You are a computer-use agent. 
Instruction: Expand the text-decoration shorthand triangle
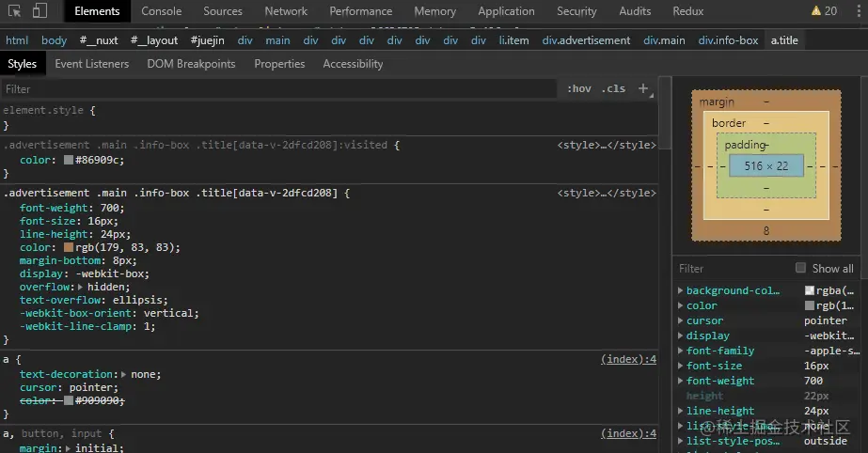pos(124,374)
